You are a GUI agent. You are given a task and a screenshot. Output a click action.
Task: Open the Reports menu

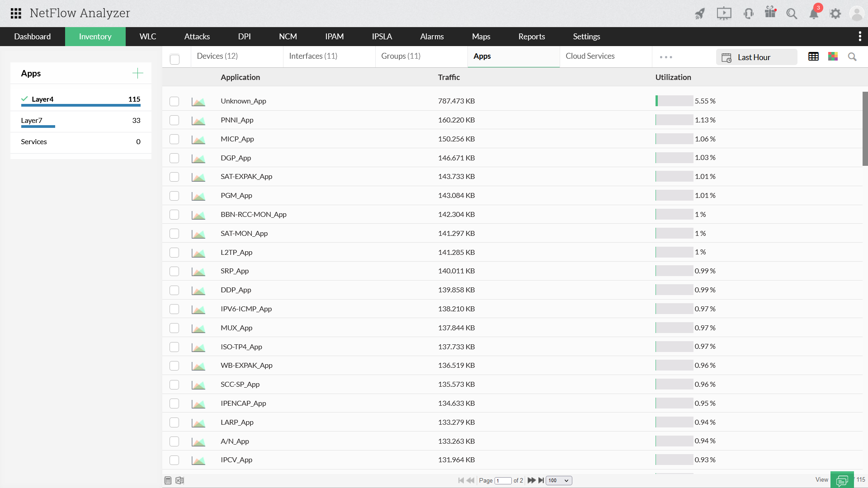coord(531,37)
